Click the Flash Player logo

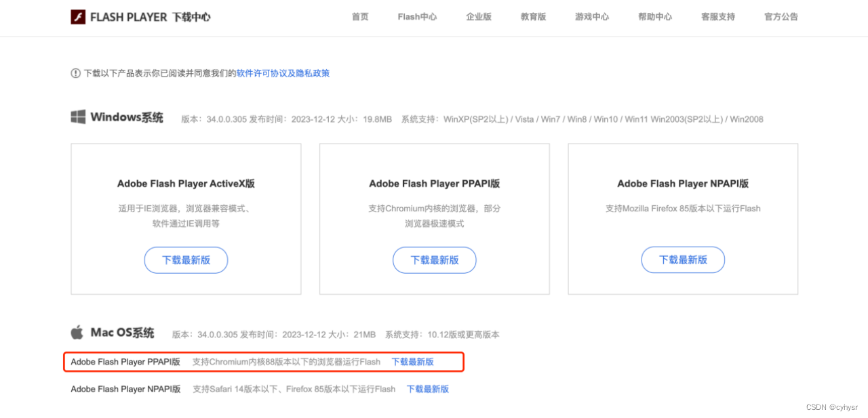[77, 16]
